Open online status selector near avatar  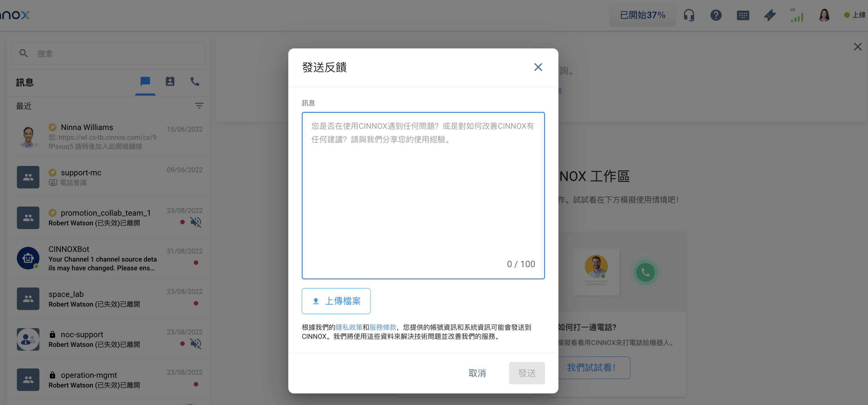[x=855, y=15]
